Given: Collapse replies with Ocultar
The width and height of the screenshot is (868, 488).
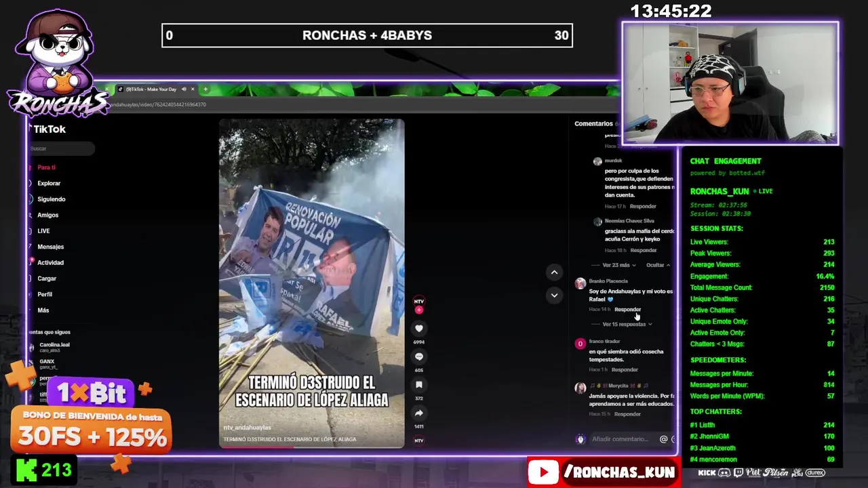Looking at the screenshot, I should (x=658, y=265).
